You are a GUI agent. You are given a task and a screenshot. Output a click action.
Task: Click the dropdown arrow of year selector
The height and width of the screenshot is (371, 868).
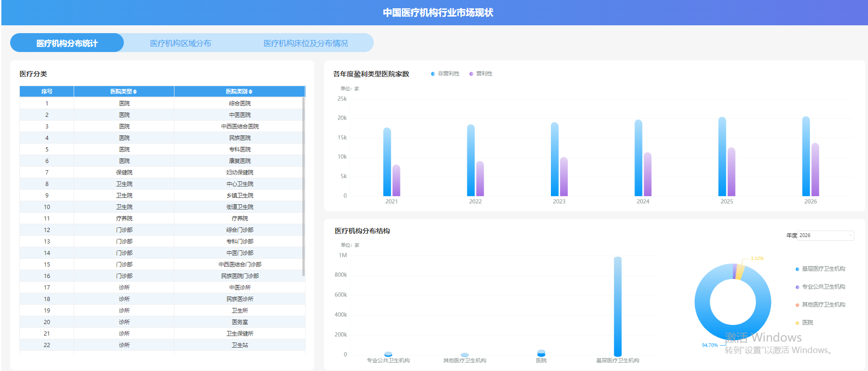(x=850, y=235)
